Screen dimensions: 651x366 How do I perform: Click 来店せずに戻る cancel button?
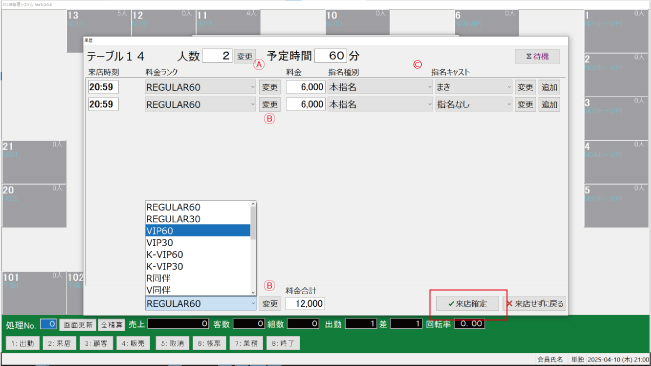pos(536,304)
